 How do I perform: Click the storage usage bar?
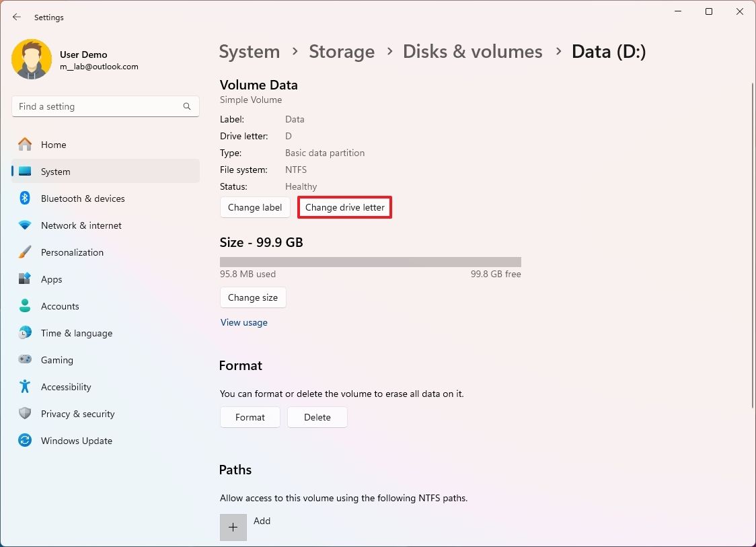[370, 261]
